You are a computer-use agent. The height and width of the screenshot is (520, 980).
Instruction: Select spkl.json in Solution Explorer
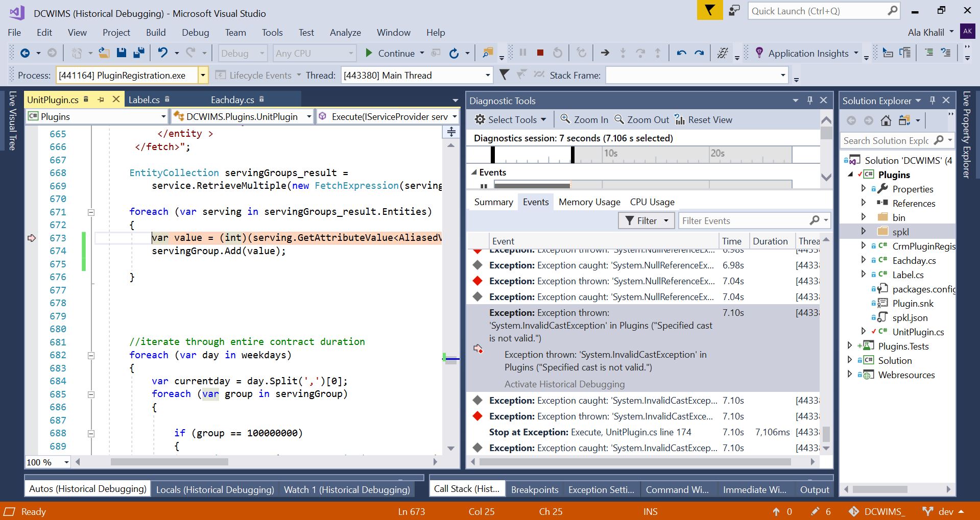click(910, 317)
